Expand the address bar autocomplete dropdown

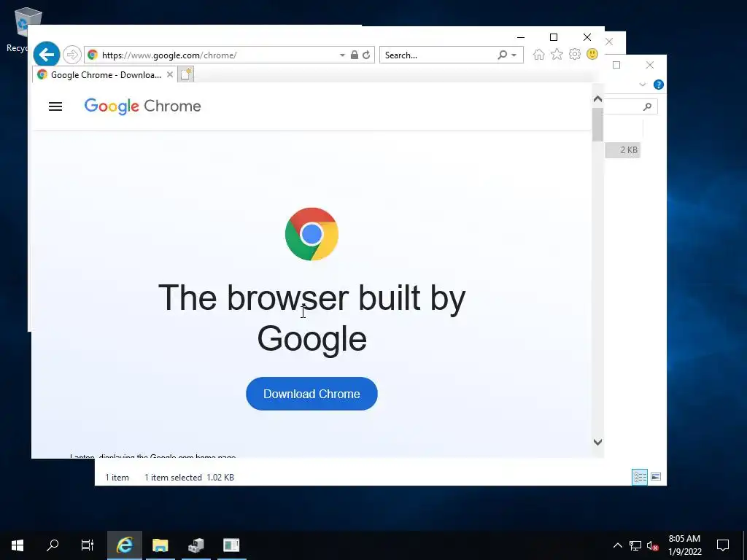[342, 55]
